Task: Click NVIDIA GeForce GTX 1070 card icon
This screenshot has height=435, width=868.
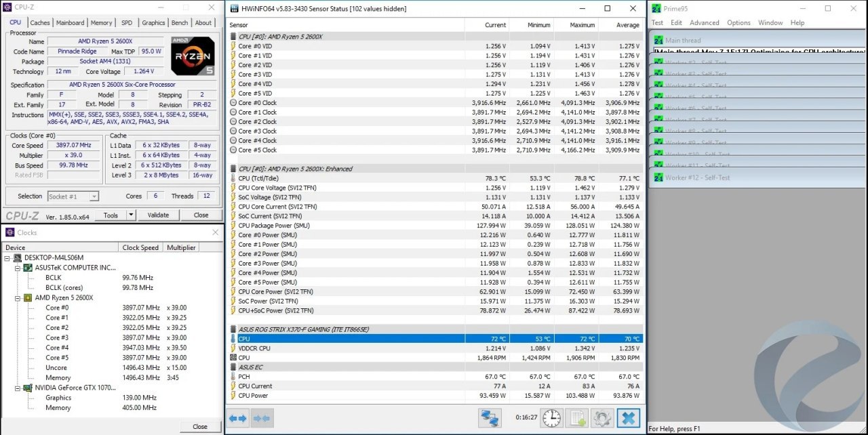Action: coord(28,388)
